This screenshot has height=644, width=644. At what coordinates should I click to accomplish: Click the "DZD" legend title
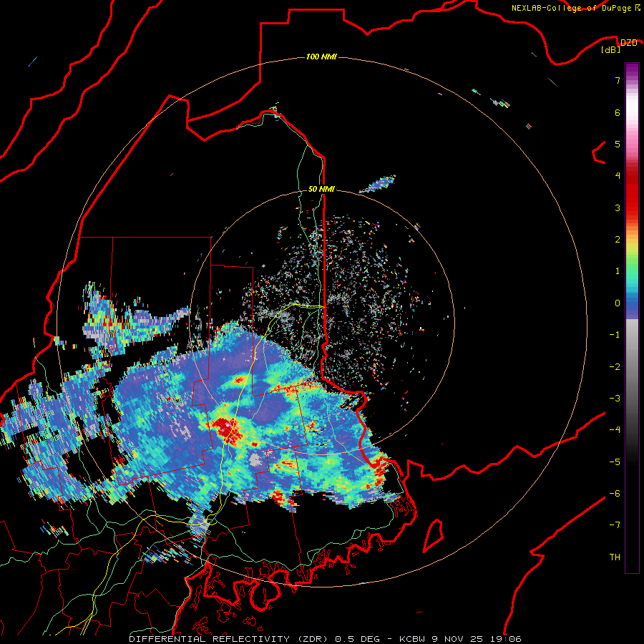[x=629, y=43]
